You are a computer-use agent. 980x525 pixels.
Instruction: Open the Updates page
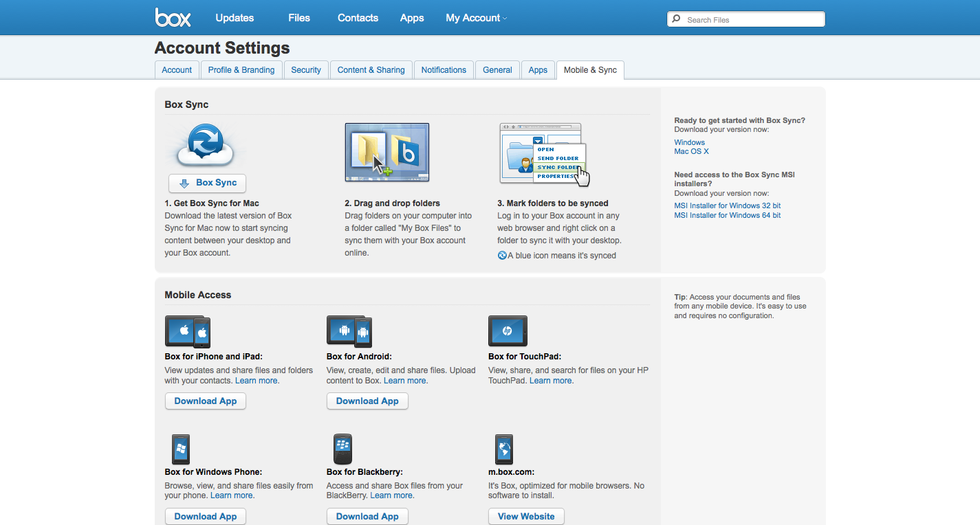point(235,18)
